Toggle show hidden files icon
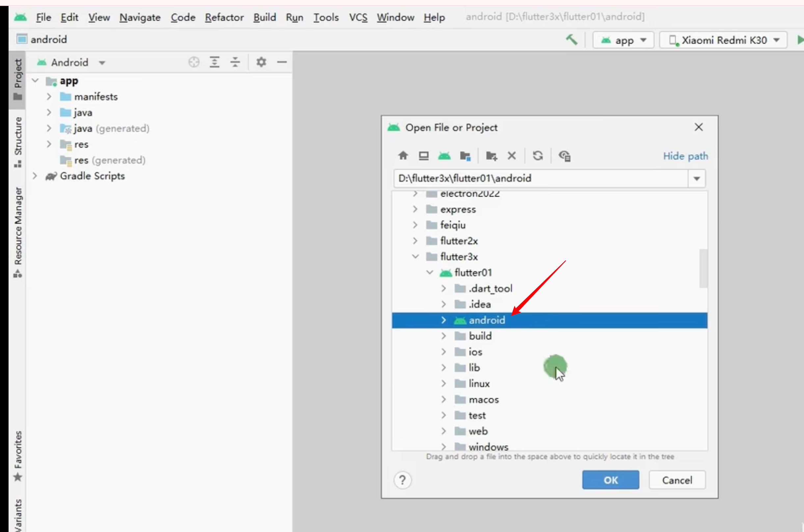The image size is (804, 532). 565,156
